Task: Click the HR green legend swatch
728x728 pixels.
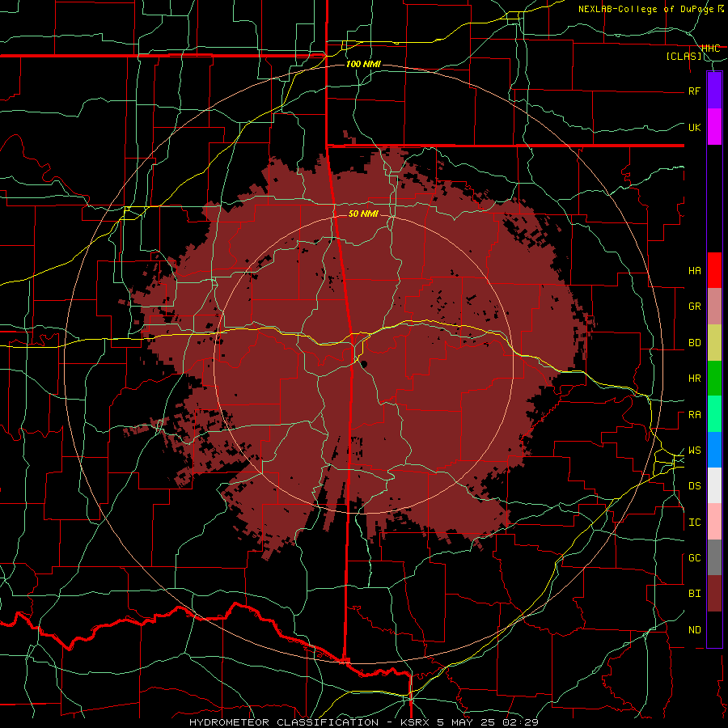Action: tap(714, 379)
